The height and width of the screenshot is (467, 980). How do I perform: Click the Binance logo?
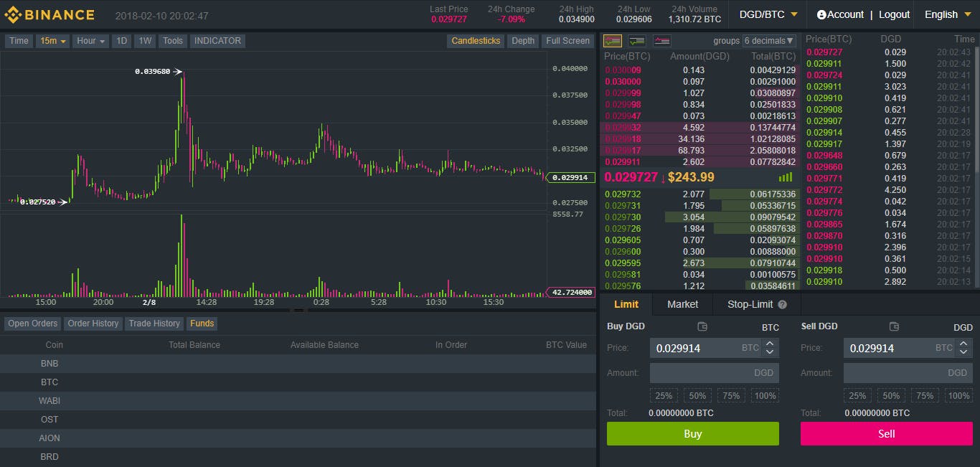[50, 14]
